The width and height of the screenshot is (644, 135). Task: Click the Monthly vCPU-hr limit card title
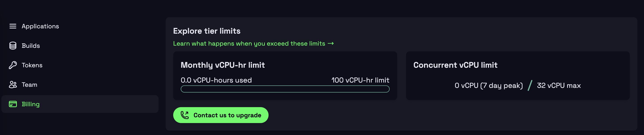[x=223, y=65]
